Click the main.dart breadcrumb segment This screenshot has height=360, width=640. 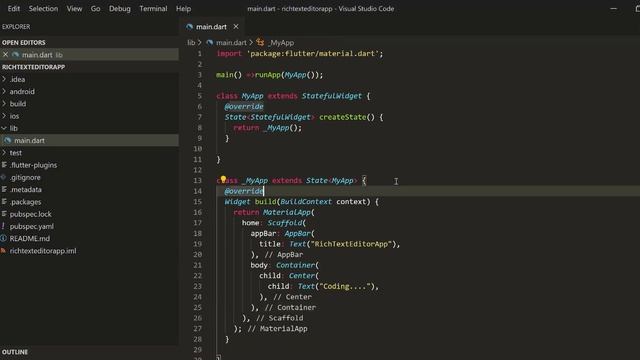click(231, 42)
